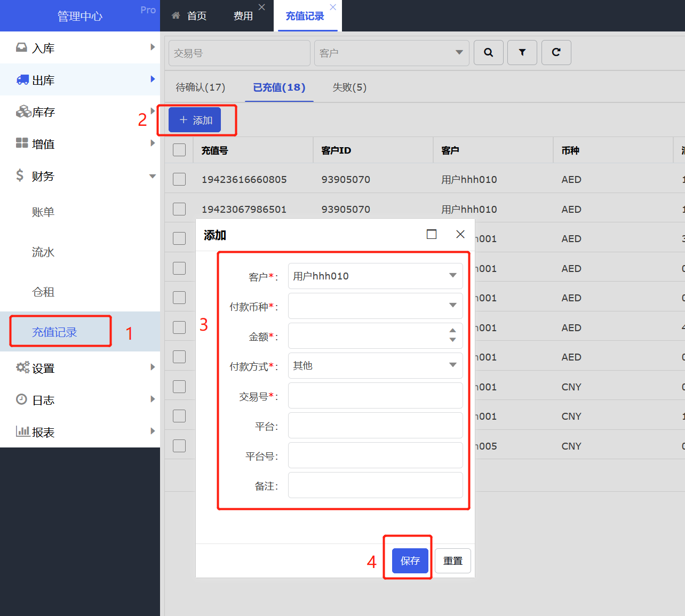Expand the 出库 sidebar menu
The width and height of the screenshot is (685, 616).
click(153, 79)
